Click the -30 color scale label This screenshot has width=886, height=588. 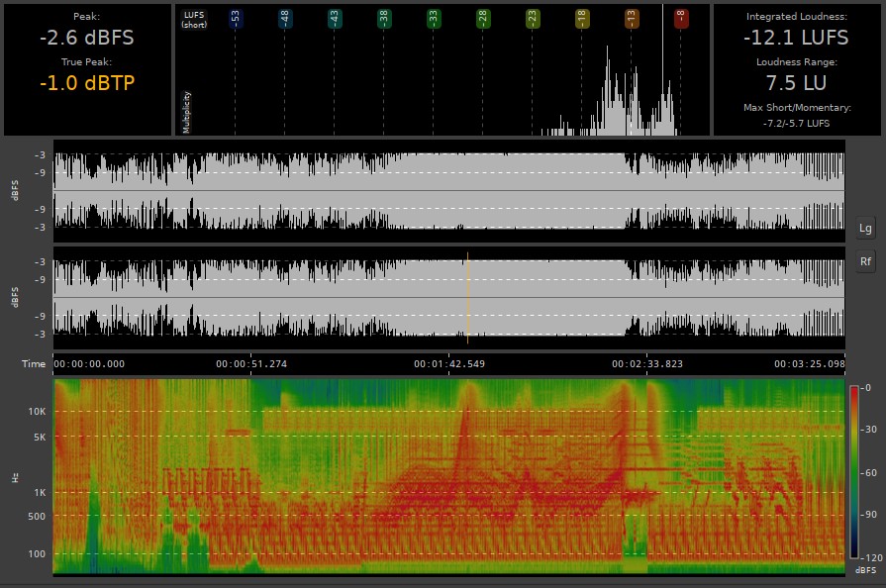click(x=869, y=430)
